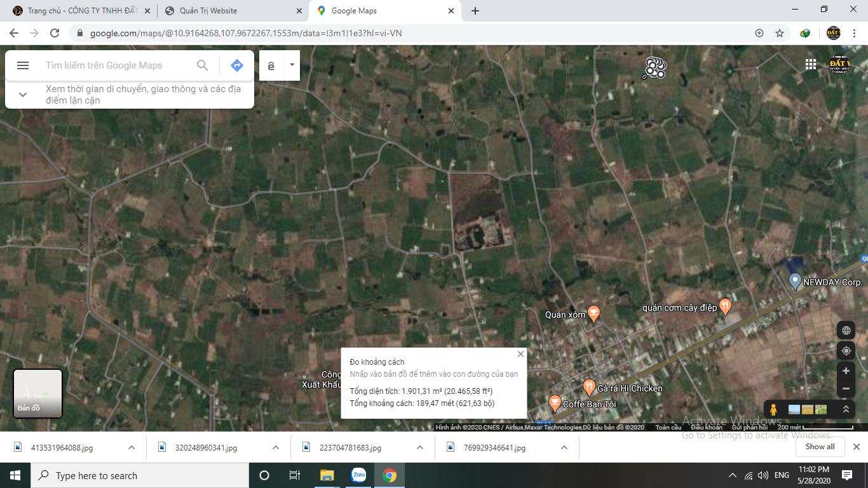Click the address bar URL
Image resolution: width=868 pixels, height=488 pixels.
[x=246, y=33]
